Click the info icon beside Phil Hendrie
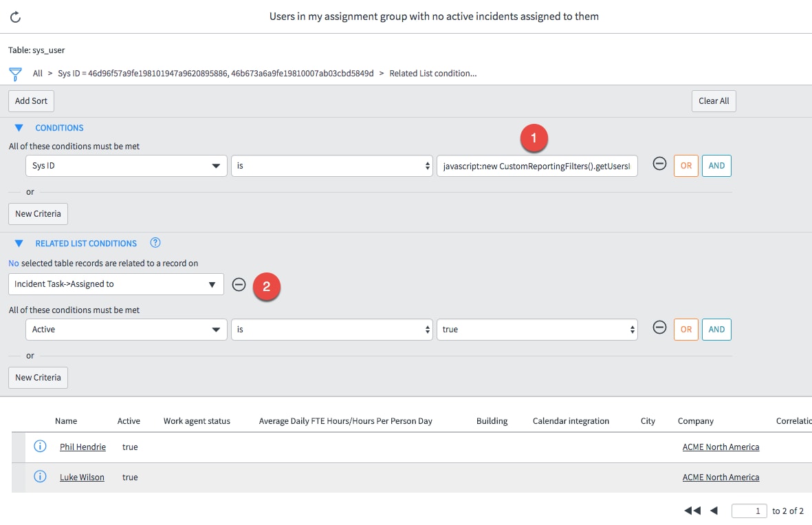812x525 pixels. [x=39, y=446]
